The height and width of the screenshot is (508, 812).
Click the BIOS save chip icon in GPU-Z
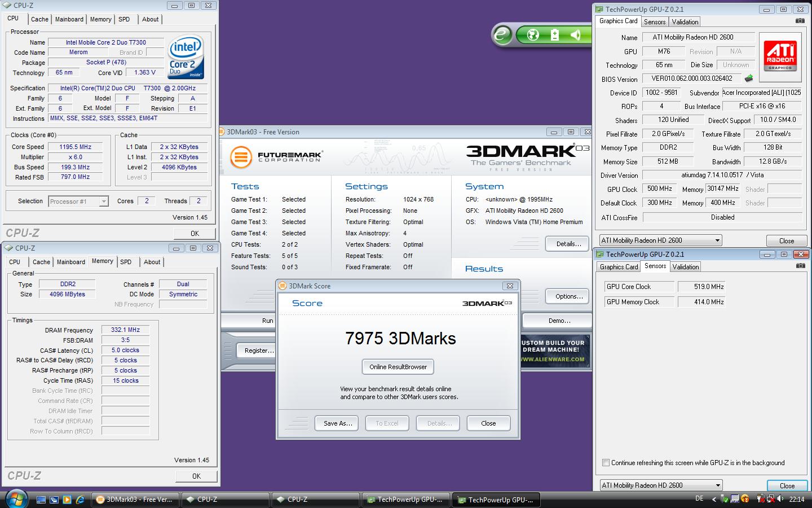(x=749, y=78)
